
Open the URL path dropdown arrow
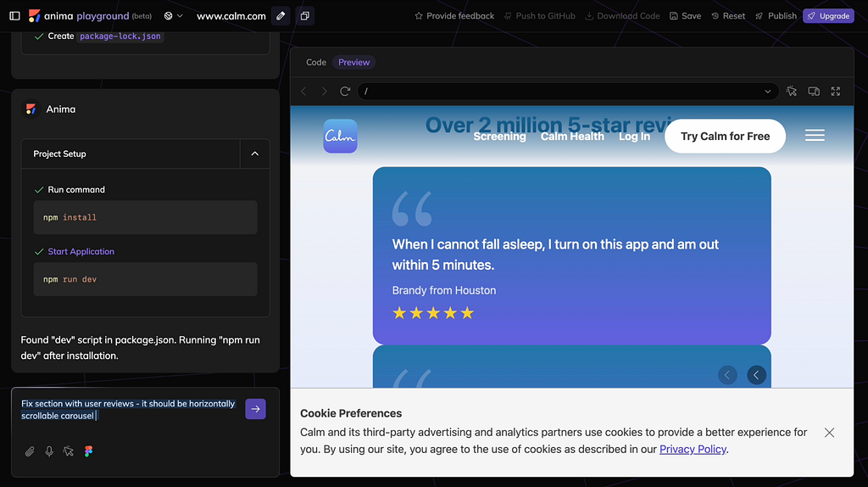(x=768, y=92)
